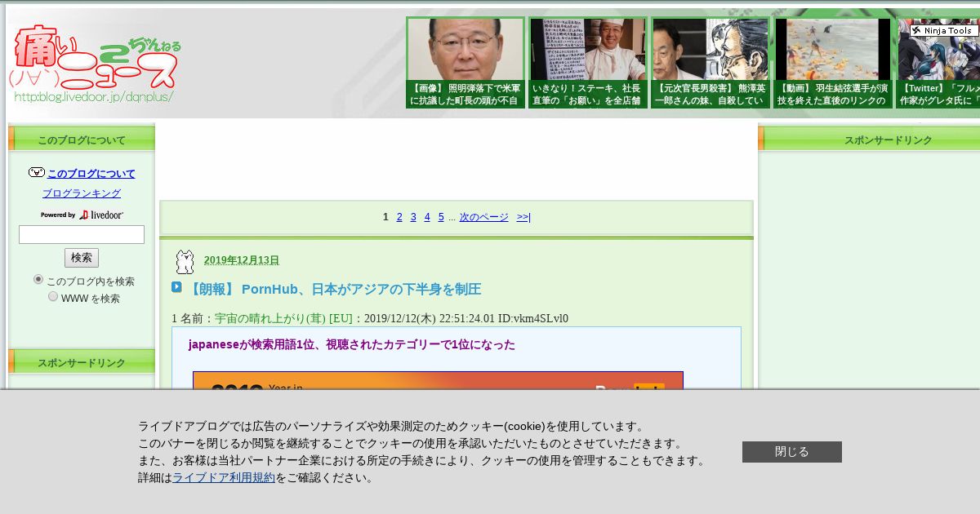Open article 【朗報】PornHub、日本がアジアの下半身を制圧
The width and height of the screenshot is (980, 514).
334,290
